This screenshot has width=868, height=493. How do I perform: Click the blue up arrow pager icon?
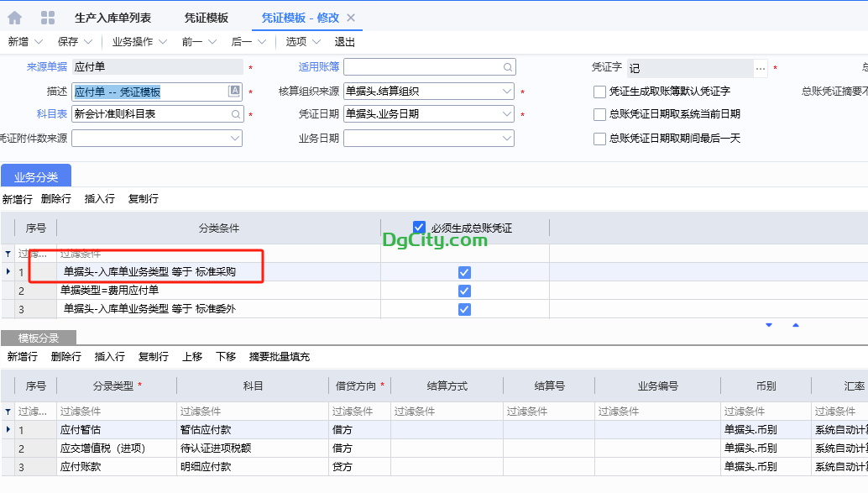(x=796, y=323)
